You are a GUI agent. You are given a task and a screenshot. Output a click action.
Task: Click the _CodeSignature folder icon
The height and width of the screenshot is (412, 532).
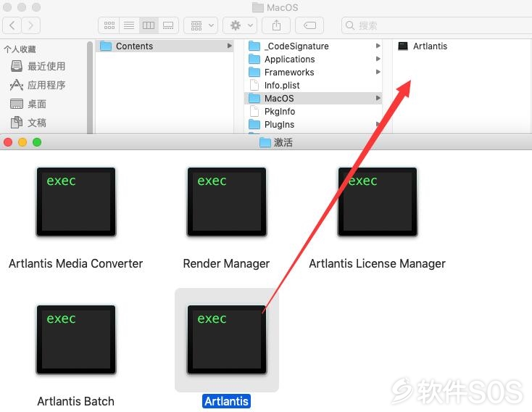click(x=254, y=46)
